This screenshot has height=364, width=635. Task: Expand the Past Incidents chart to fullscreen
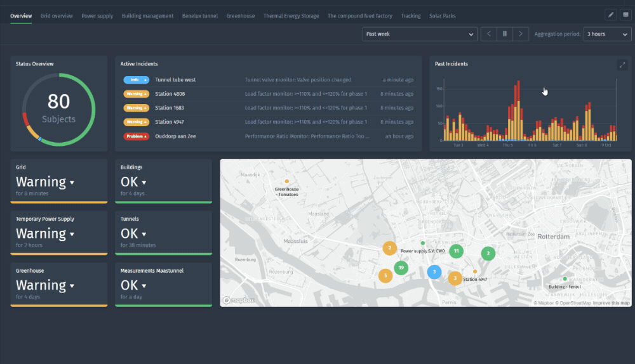(x=622, y=65)
